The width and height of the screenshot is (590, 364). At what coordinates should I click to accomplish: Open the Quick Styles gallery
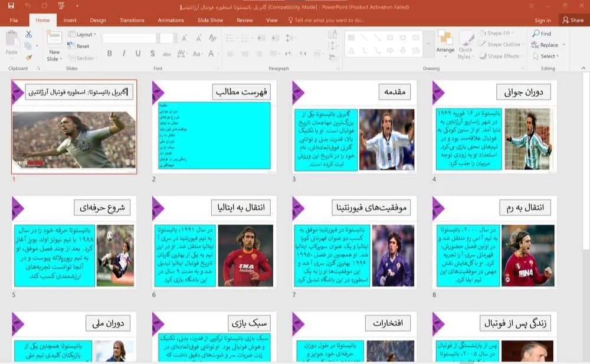466,44
